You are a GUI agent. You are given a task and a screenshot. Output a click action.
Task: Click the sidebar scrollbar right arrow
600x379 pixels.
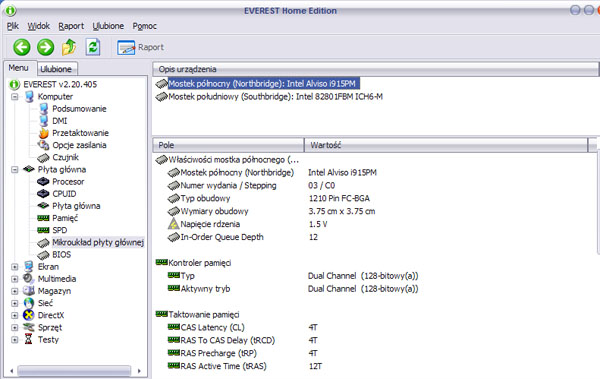pyautogui.click(x=139, y=371)
